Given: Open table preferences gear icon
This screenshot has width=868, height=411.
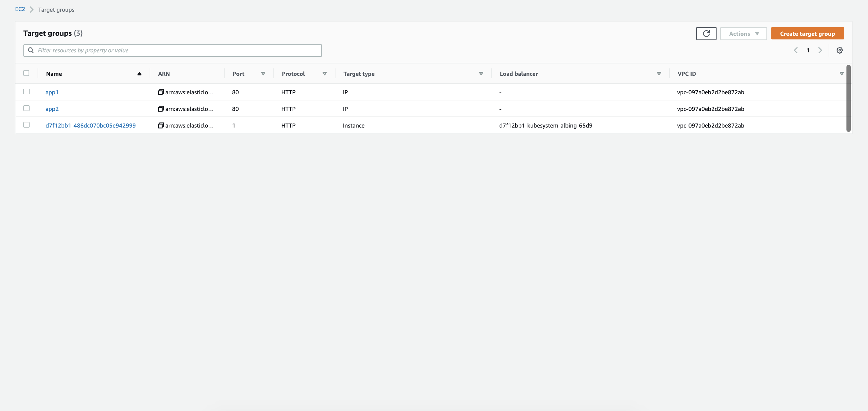Looking at the screenshot, I should [839, 50].
